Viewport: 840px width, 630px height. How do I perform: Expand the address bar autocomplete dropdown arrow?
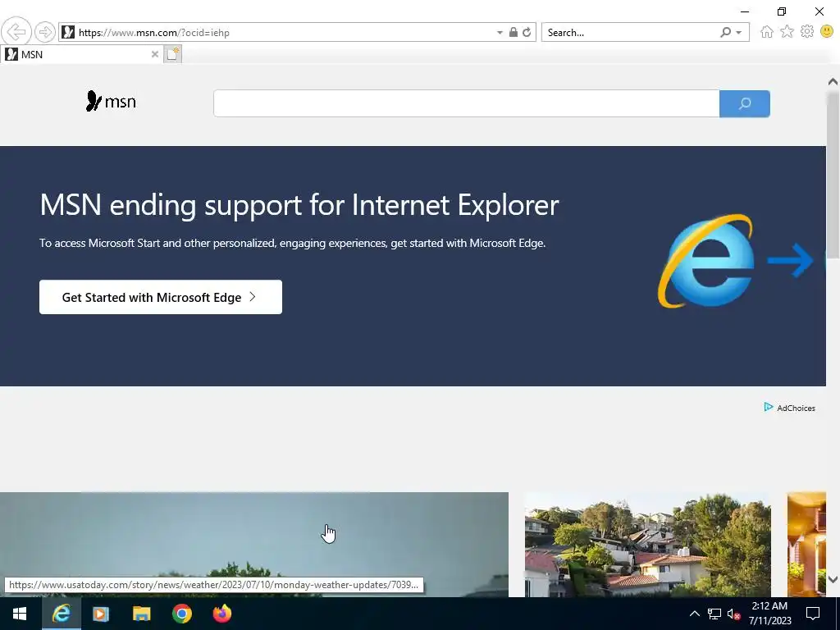click(500, 33)
